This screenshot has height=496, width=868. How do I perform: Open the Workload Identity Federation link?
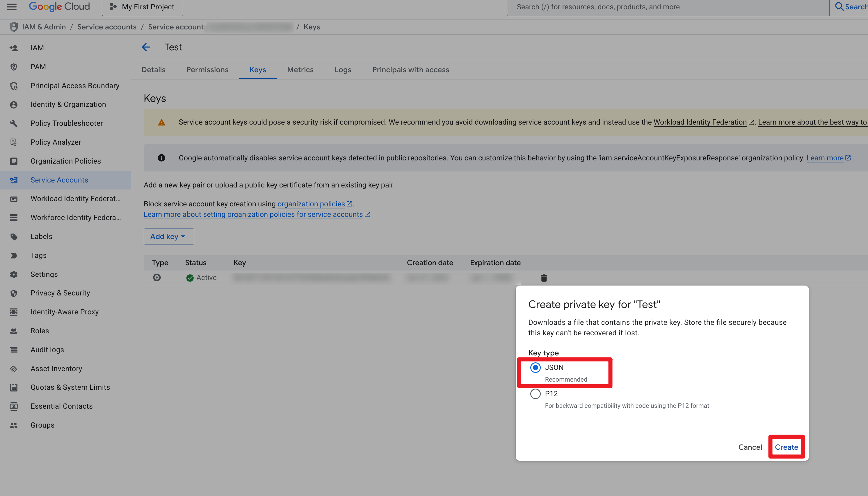(700, 122)
